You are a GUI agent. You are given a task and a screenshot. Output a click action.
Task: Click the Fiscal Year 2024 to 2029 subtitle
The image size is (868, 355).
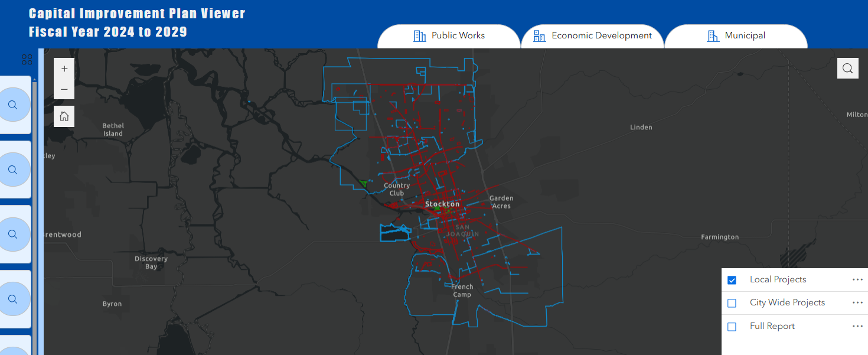[x=108, y=32]
